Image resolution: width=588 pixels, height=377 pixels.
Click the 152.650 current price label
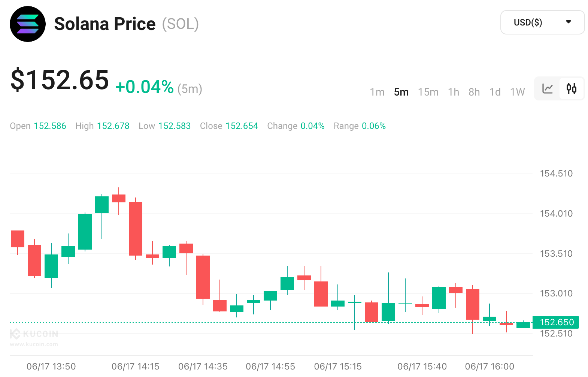click(556, 322)
